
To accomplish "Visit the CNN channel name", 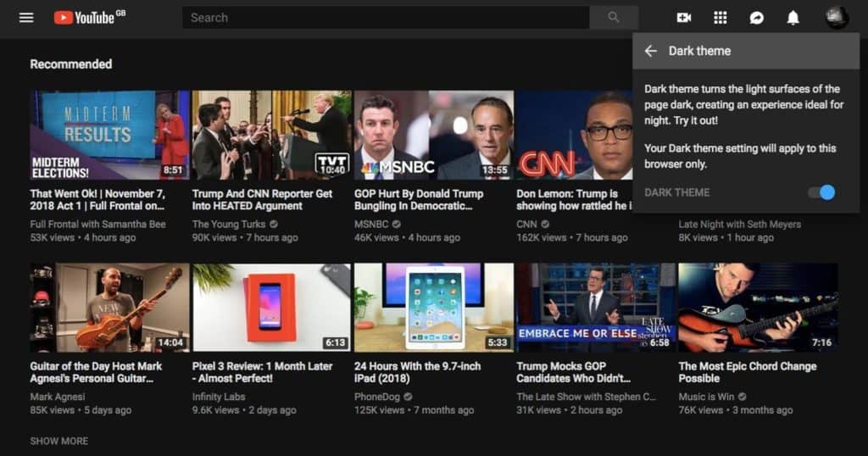I will [x=526, y=224].
